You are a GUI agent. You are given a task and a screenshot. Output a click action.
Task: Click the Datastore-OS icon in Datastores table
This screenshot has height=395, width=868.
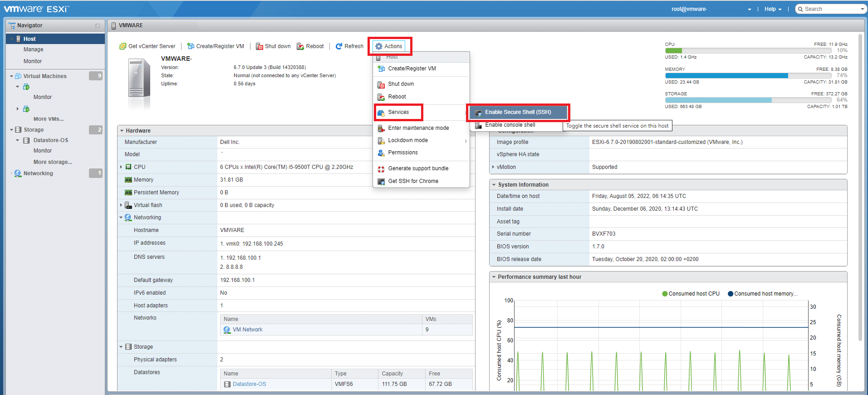coord(227,385)
